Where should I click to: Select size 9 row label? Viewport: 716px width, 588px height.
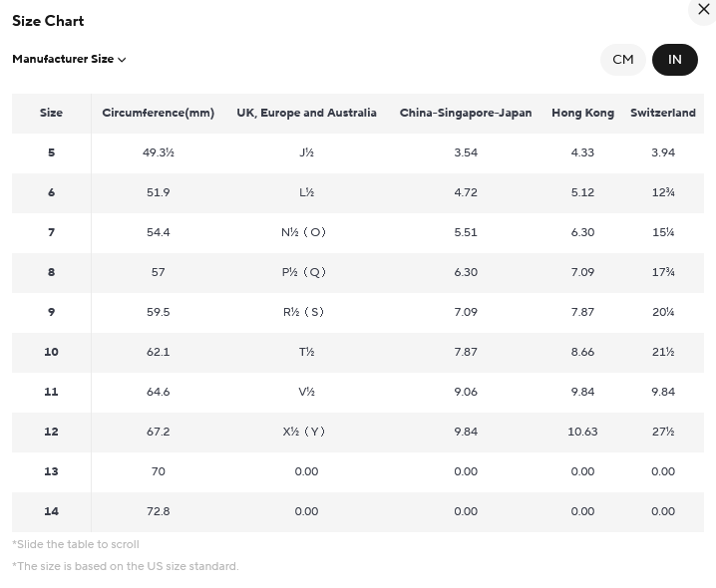(x=51, y=312)
